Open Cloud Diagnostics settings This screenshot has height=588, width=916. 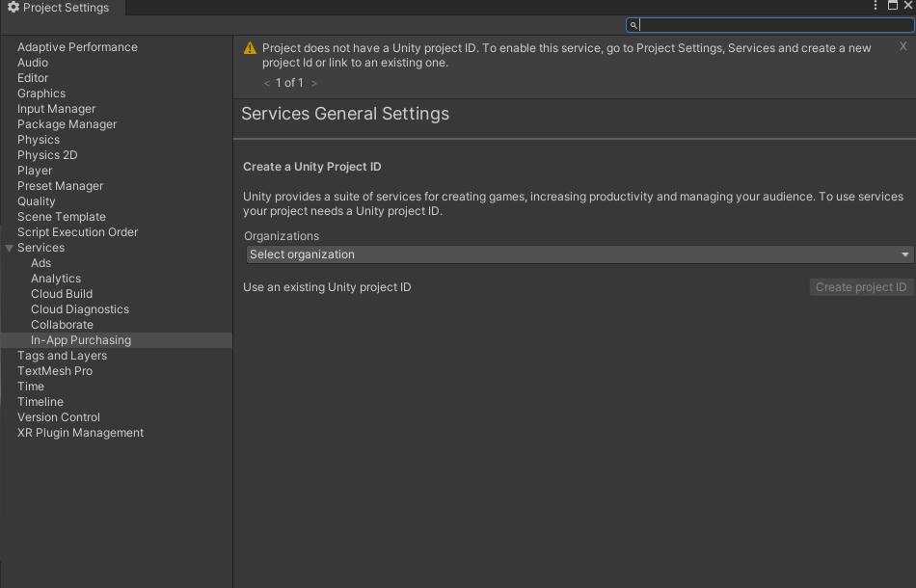80,309
